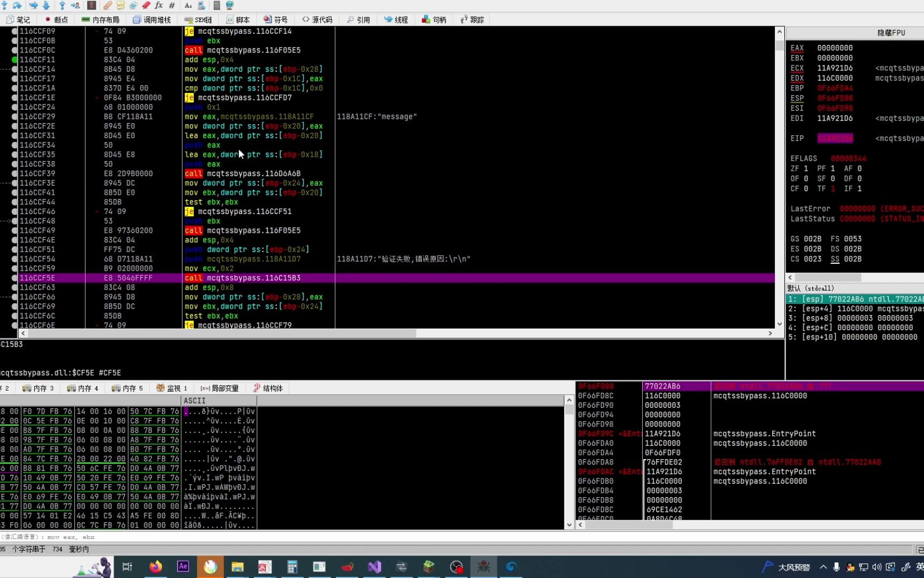The width and height of the screenshot is (924, 578).
Task: Click disassembly scrollbar up arrow
Action: point(780,32)
